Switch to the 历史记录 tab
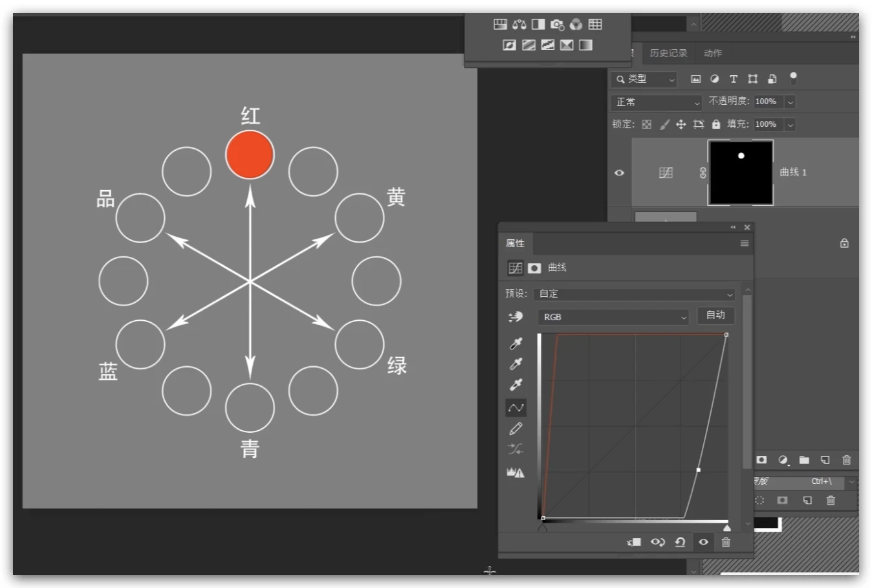The height and width of the screenshot is (588, 872). pos(668,53)
